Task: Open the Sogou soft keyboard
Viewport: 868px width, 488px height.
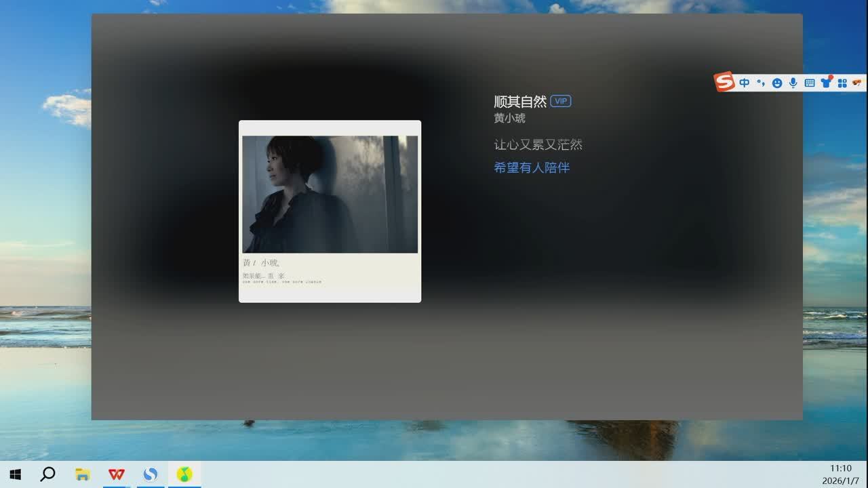Action: [x=809, y=83]
